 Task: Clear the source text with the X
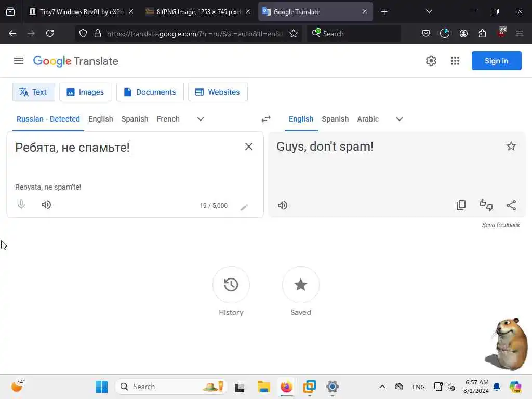(x=249, y=147)
